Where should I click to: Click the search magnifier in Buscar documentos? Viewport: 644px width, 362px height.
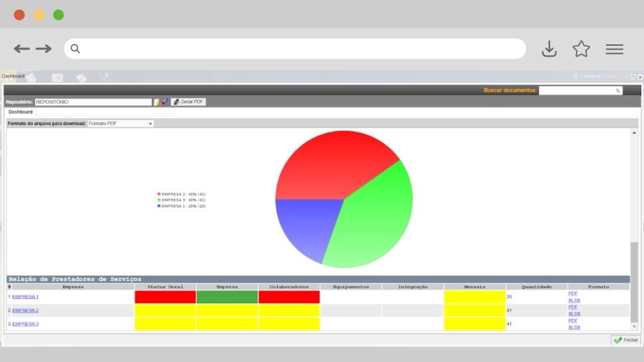coord(618,91)
